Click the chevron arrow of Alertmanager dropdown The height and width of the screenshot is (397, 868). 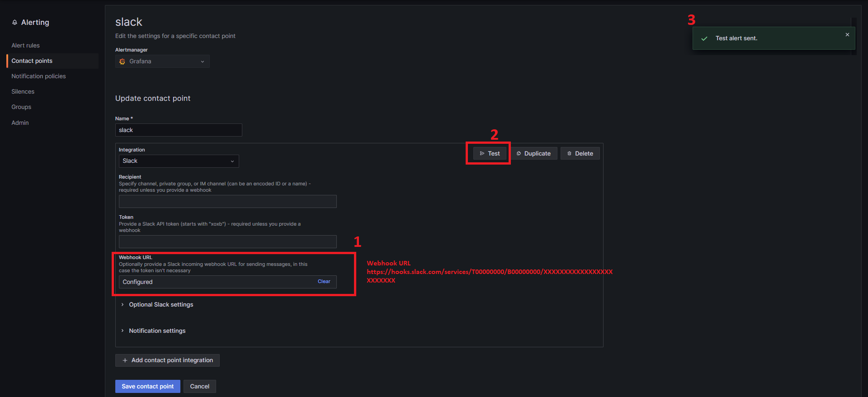203,61
